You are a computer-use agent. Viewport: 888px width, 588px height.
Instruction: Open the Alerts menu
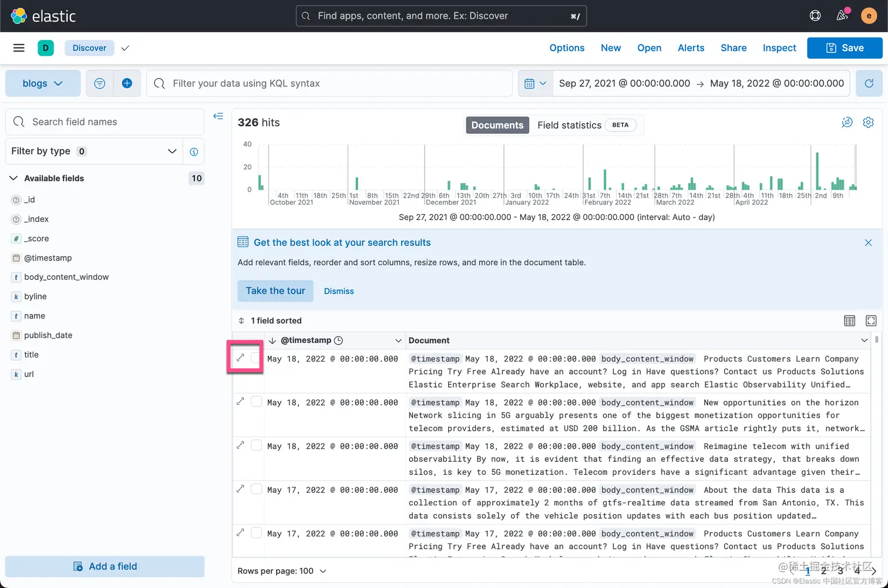click(x=691, y=48)
